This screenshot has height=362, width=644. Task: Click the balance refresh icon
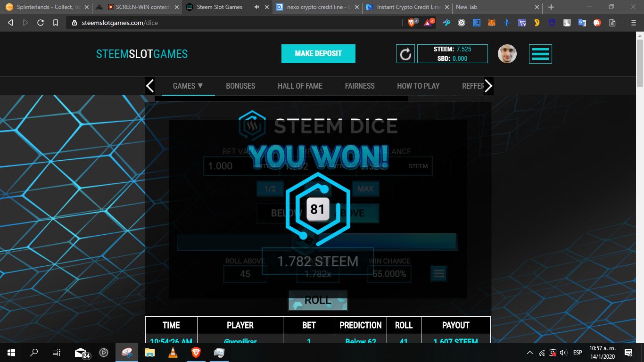[x=405, y=54]
